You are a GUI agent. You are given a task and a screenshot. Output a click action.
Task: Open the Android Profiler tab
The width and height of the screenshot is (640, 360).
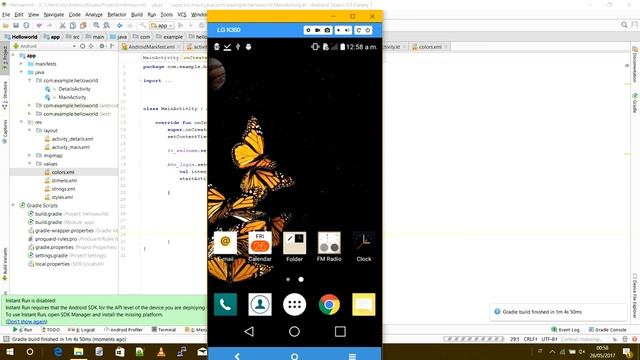pyautogui.click(x=124, y=329)
